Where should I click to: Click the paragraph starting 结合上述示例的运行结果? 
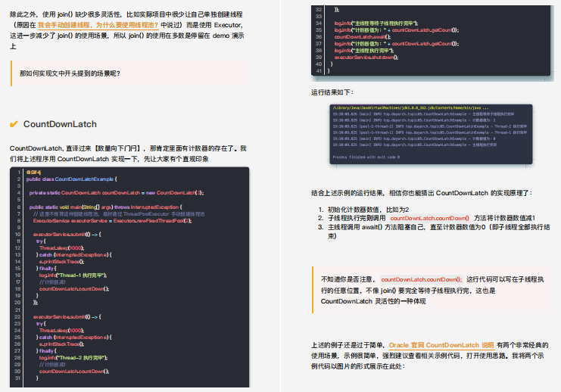point(422,193)
